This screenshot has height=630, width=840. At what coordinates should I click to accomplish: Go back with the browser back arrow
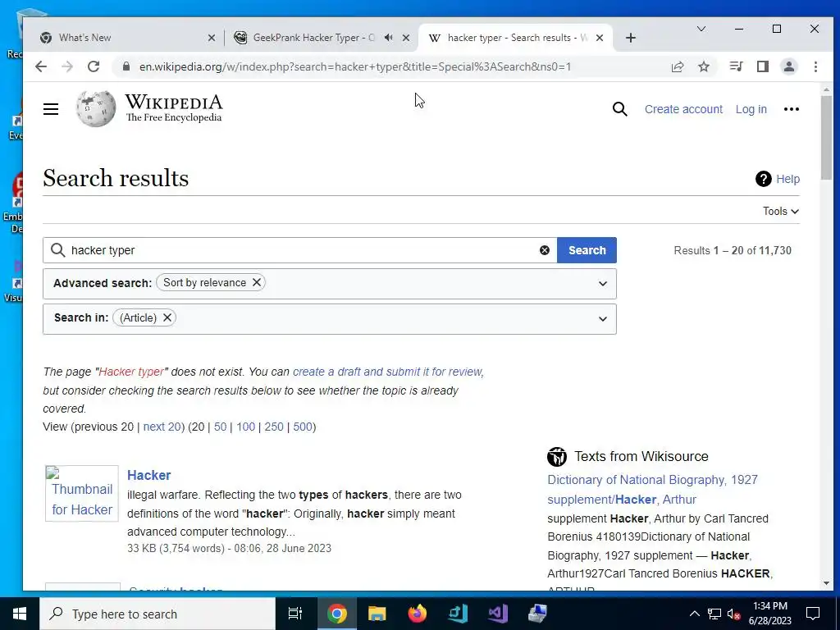[x=41, y=66]
